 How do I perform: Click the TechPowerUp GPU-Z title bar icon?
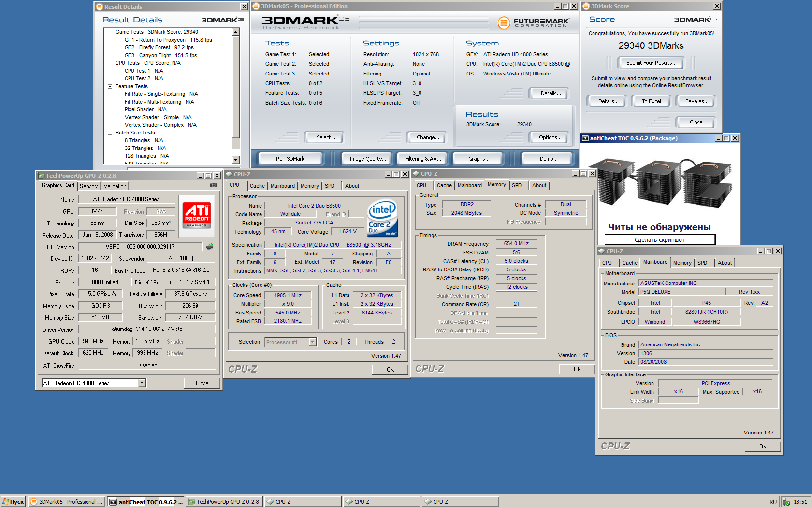42,176
